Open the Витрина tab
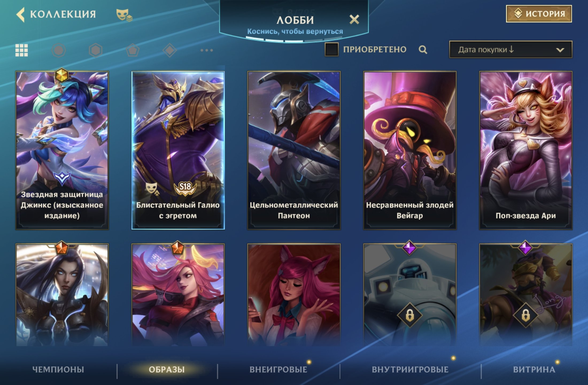Screen dimensions: 588x385 534,369
